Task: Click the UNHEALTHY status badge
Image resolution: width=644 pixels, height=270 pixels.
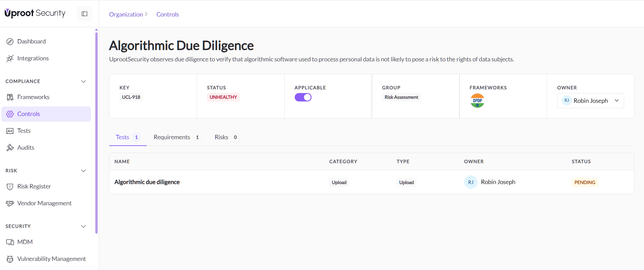Action: pos(223,97)
